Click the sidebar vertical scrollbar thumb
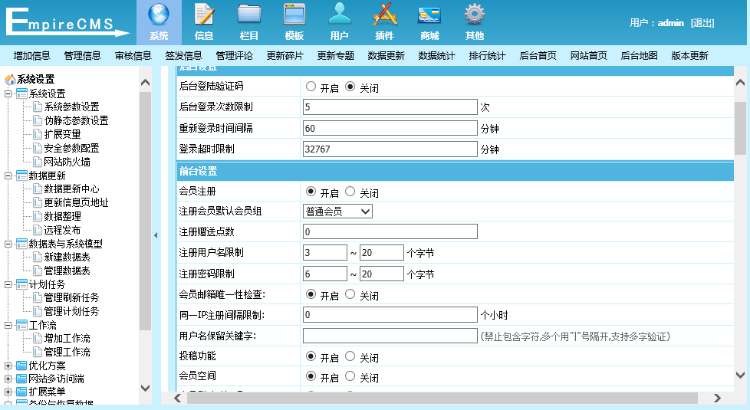Viewport: 750px width, 410px height. 145,211
